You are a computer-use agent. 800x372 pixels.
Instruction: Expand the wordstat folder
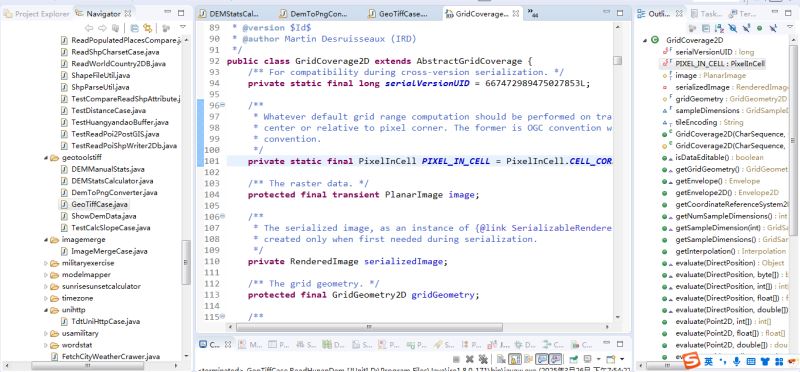[x=45, y=345]
